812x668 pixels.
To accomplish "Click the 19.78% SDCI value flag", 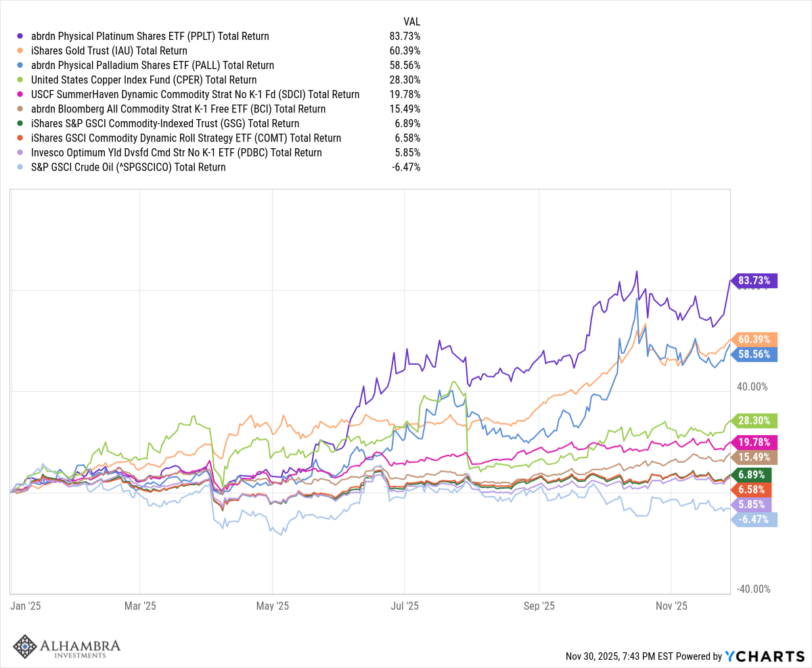I will (x=754, y=443).
